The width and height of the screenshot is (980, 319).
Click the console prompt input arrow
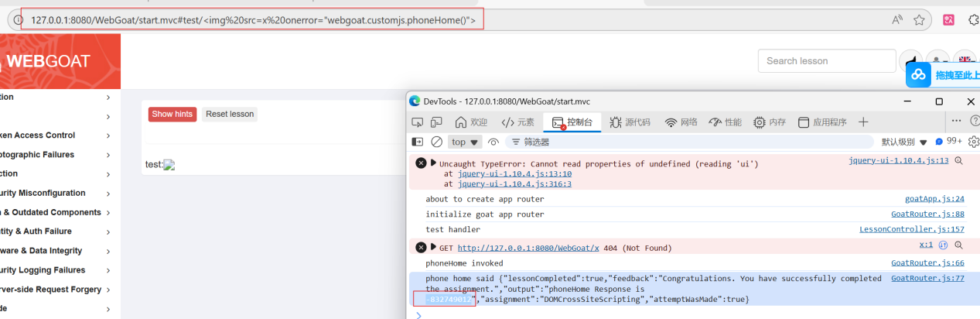418,314
